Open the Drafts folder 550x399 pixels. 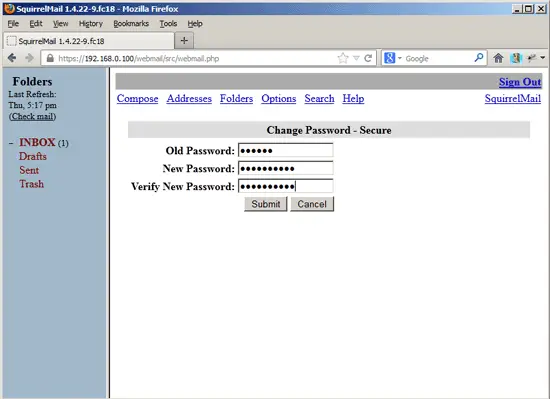[x=33, y=156]
